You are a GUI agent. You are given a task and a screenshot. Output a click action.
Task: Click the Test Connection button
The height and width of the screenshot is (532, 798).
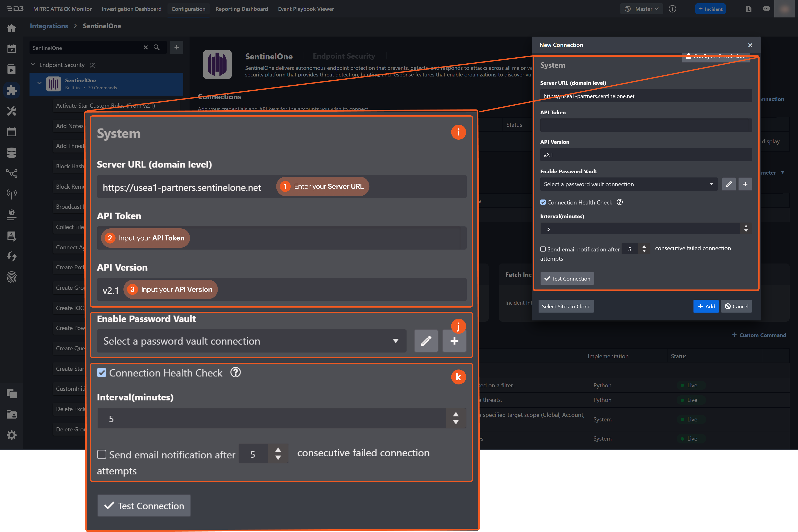pyautogui.click(x=567, y=278)
